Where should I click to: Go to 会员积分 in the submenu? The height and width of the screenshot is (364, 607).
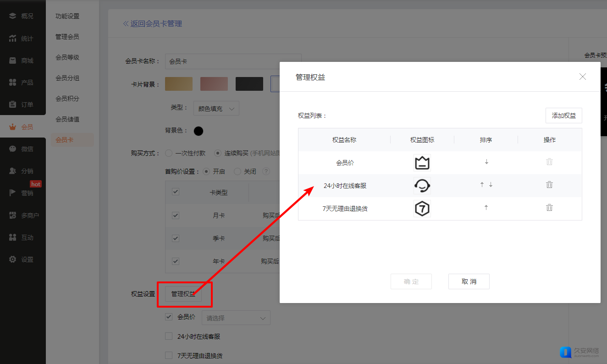pos(67,99)
